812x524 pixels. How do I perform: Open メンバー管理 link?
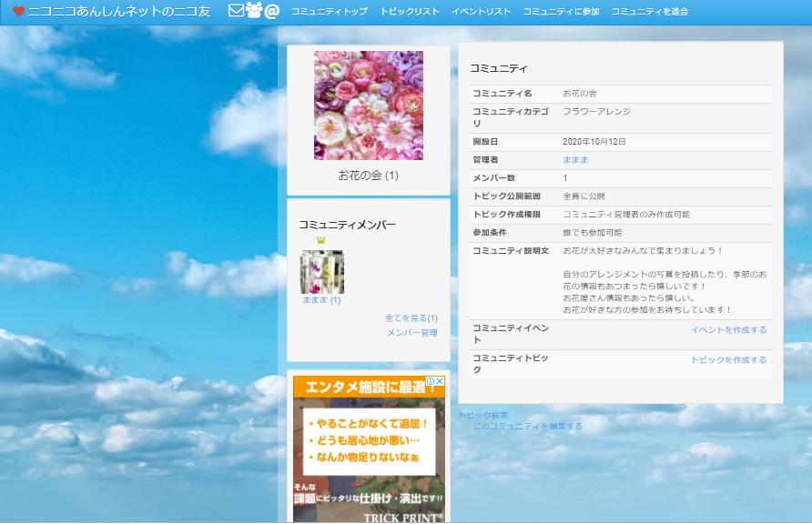[x=412, y=333]
